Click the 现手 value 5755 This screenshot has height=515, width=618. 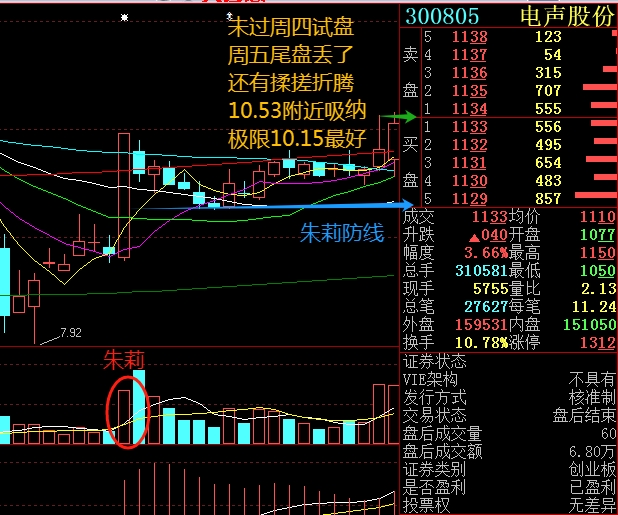490,289
